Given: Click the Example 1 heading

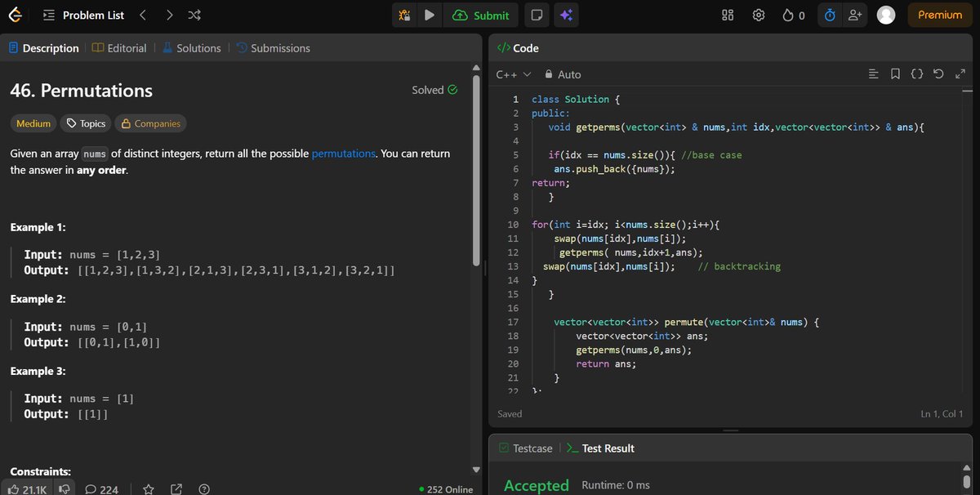Looking at the screenshot, I should 38,227.
